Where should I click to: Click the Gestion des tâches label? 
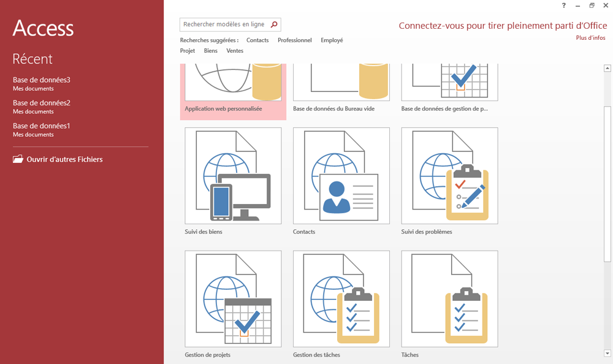pyautogui.click(x=317, y=355)
